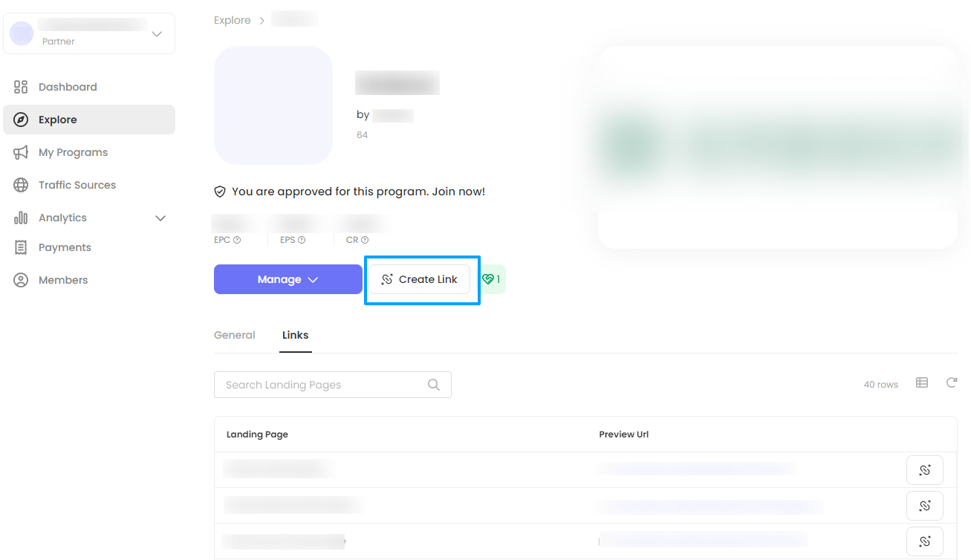Go to Explore in the breadcrumb
Image resolution: width=971 pixels, height=560 pixels.
coord(232,20)
